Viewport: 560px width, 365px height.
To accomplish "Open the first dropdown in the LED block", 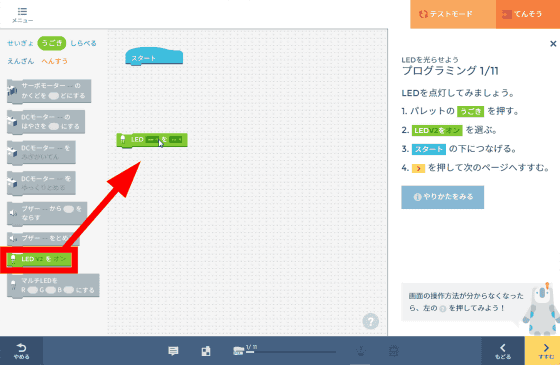I will (152, 140).
